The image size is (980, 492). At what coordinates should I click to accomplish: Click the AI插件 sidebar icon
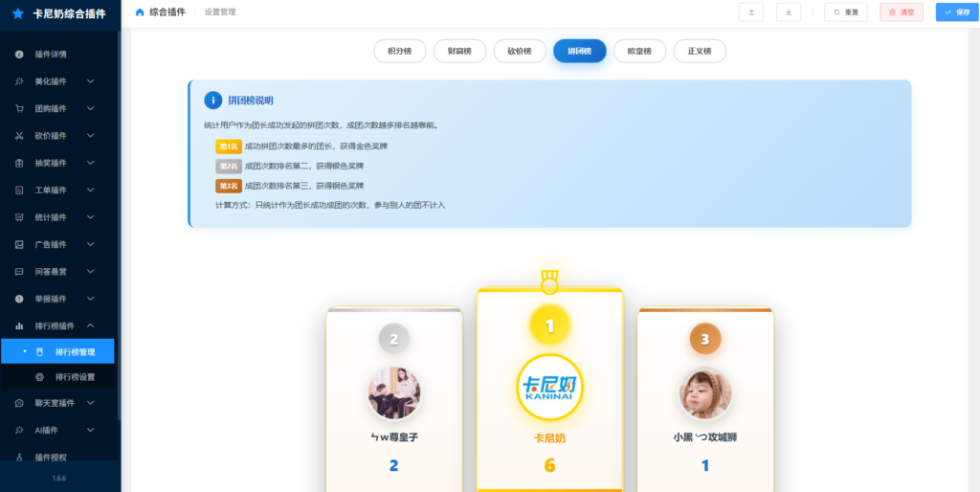(19, 430)
